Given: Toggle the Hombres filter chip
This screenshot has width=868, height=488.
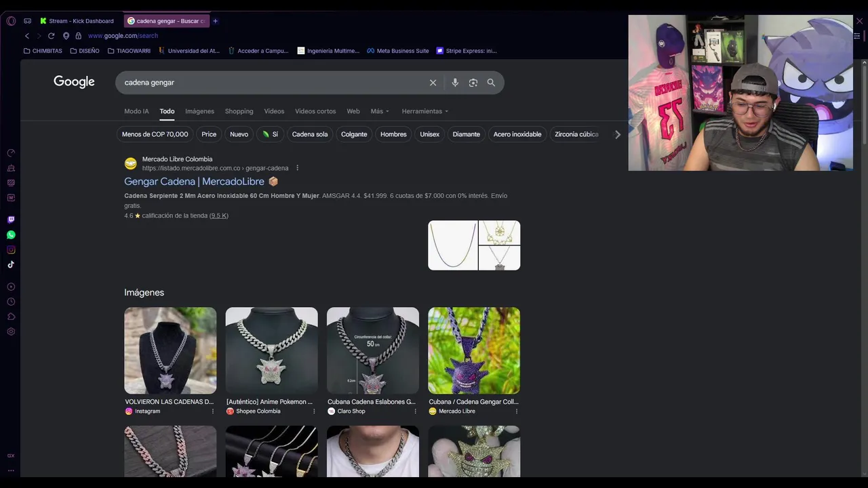Looking at the screenshot, I should click(x=393, y=134).
